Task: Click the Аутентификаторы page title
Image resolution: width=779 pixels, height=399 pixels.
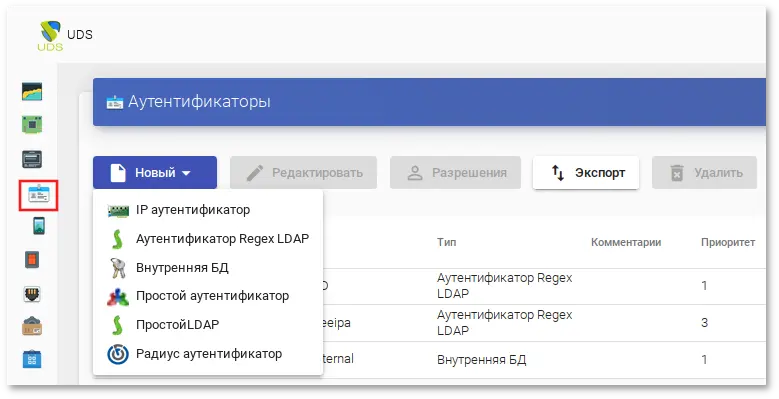Action: pos(199,102)
